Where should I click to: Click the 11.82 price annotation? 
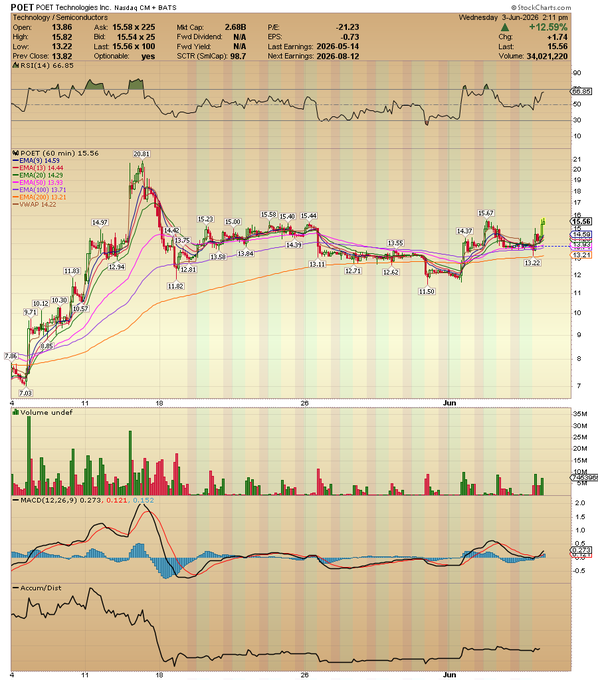(x=176, y=286)
